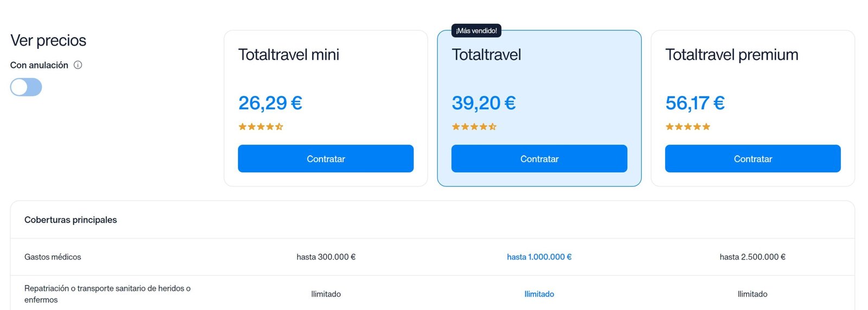Click the 56,17 € price
This screenshot has width=868, height=310.
click(x=695, y=103)
